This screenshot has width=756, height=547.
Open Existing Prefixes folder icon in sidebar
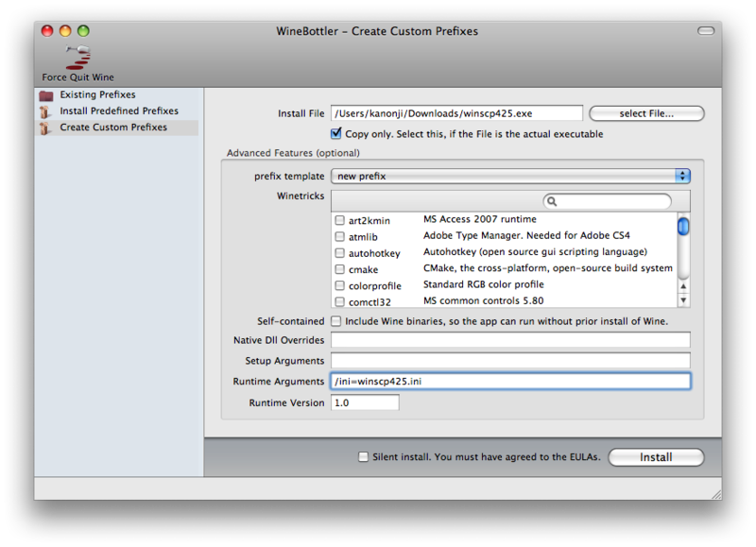click(46, 95)
